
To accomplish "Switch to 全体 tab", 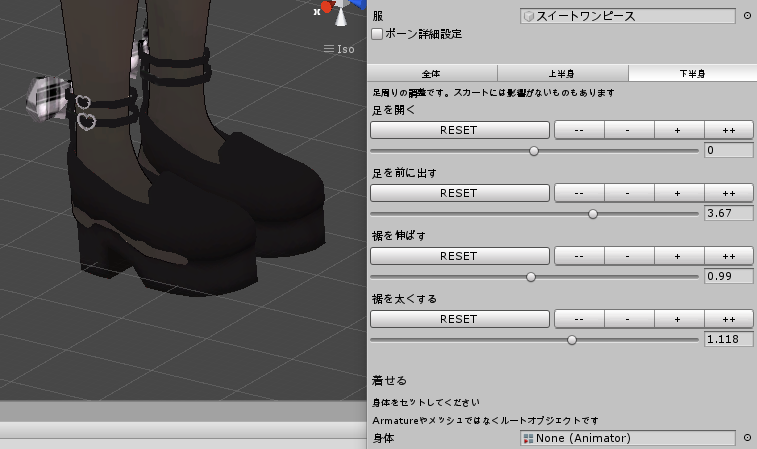I will tap(432, 73).
